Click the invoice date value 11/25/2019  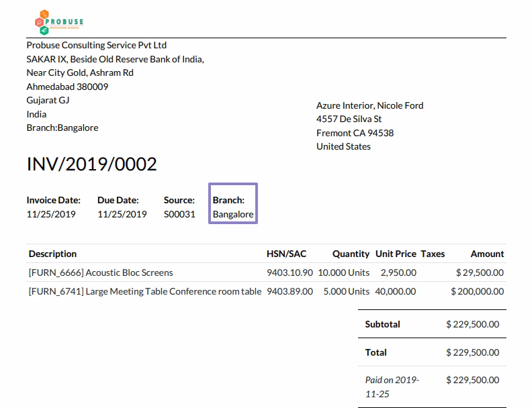click(x=51, y=214)
